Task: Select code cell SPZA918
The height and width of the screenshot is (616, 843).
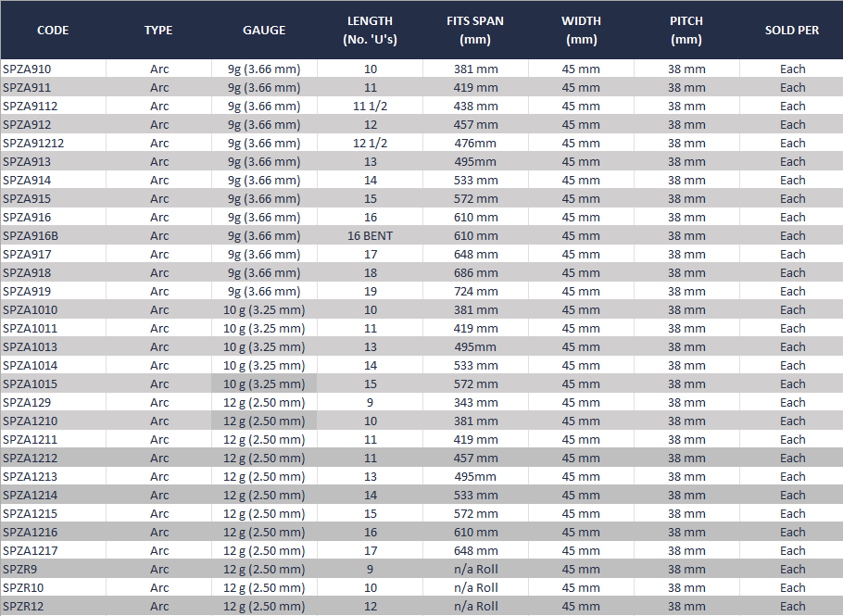Action: 53,272
